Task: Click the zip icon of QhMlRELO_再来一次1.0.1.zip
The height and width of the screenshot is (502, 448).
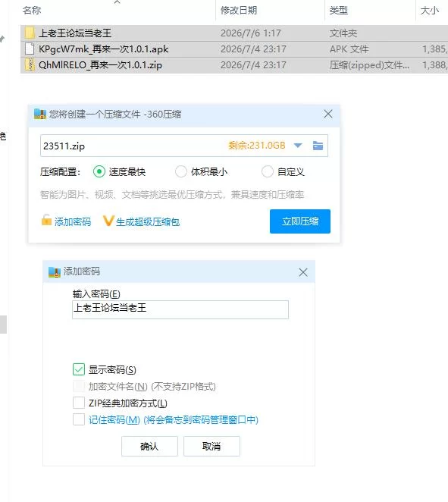Action: [30, 65]
